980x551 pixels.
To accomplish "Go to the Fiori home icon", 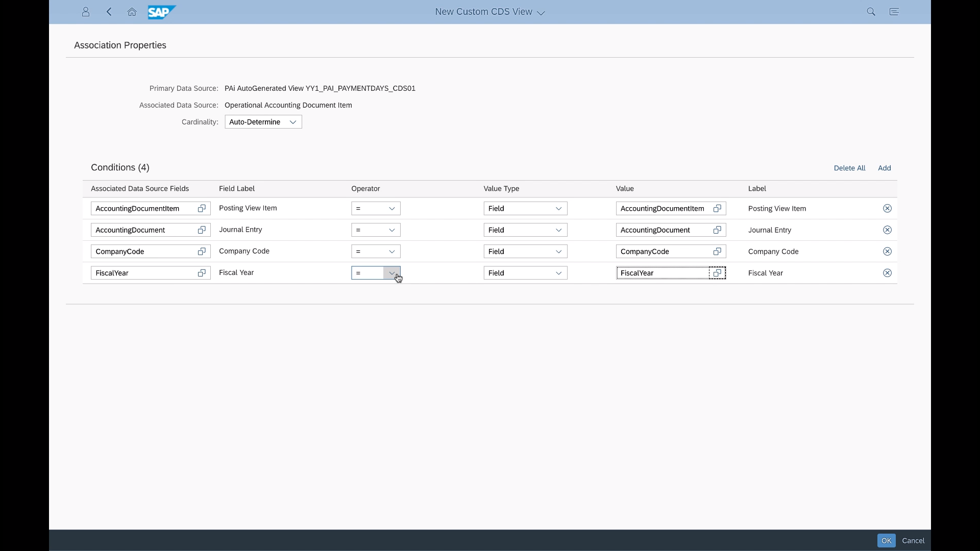I will tap(132, 12).
